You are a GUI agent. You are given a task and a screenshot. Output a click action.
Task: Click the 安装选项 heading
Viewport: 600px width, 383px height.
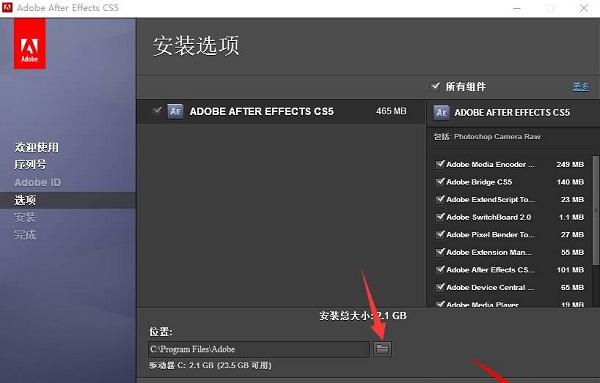[196, 46]
